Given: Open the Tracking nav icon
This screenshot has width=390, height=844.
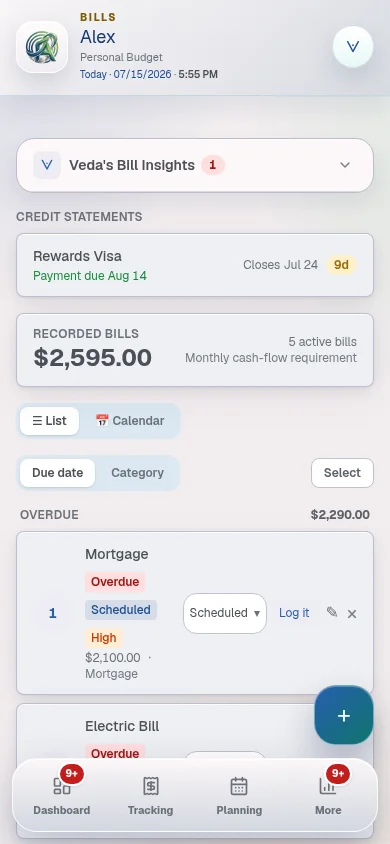Looking at the screenshot, I should 151,786.
